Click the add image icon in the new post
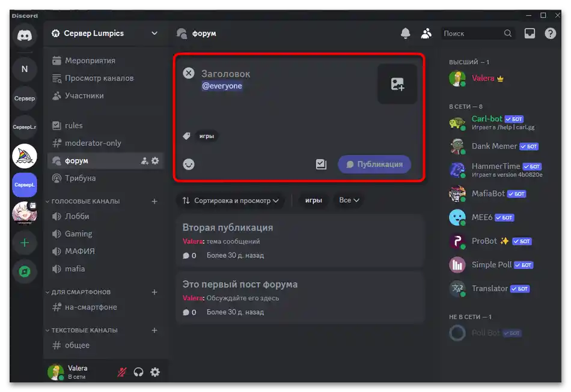Screen dimensions: 571x392 [397, 84]
